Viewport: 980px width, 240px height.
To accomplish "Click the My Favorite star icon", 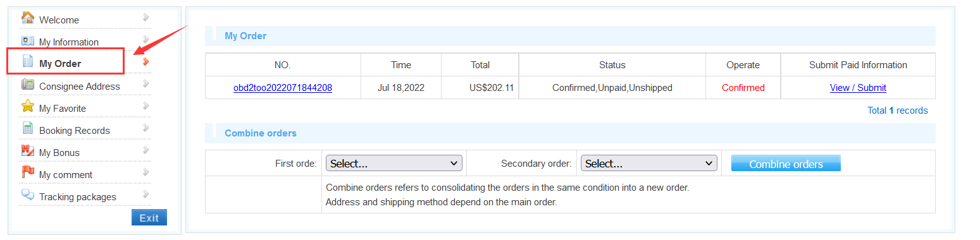I will (28, 106).
